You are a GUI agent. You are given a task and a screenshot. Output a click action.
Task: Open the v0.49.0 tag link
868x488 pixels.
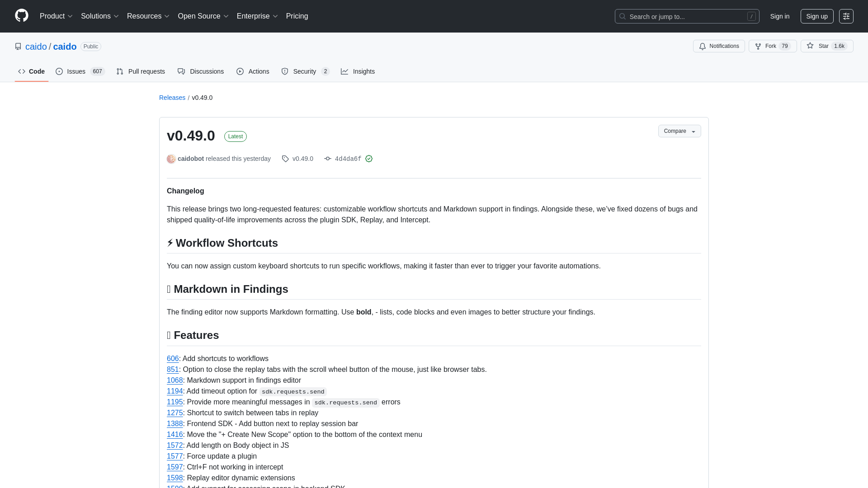coord(303,159)
